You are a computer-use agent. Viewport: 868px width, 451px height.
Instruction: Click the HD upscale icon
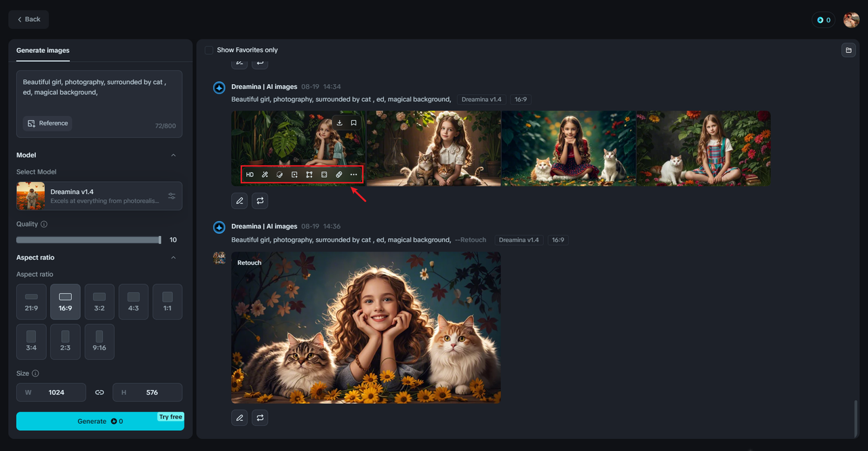(x=250, y=175)
